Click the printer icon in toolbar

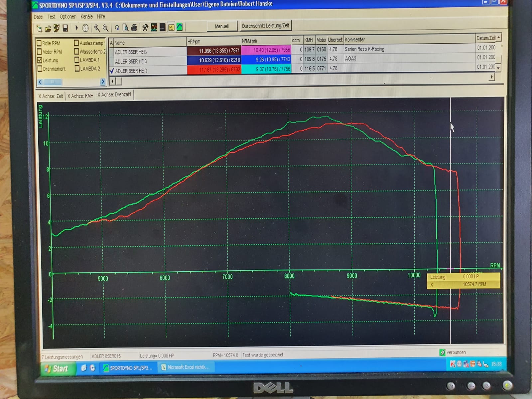(x=134, y=28)
